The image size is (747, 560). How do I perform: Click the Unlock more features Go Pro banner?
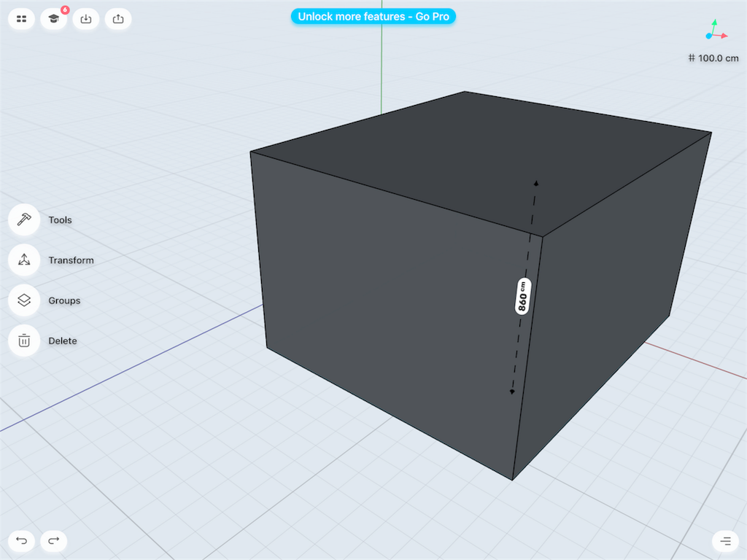pos(373,17)
